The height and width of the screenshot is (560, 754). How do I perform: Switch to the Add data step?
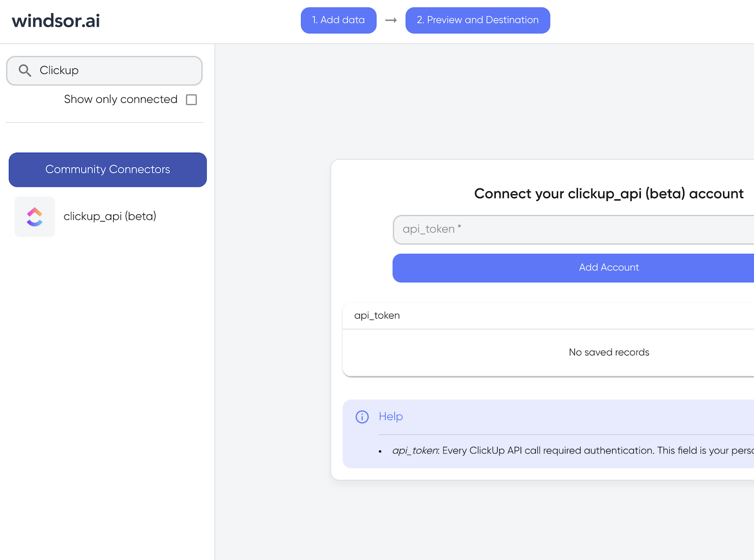(338, 20)
